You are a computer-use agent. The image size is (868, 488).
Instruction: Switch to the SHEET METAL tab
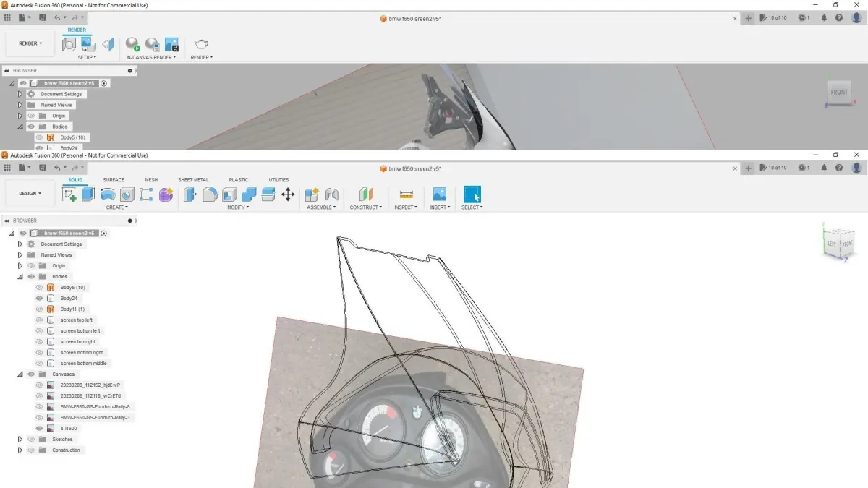[193, 180]
